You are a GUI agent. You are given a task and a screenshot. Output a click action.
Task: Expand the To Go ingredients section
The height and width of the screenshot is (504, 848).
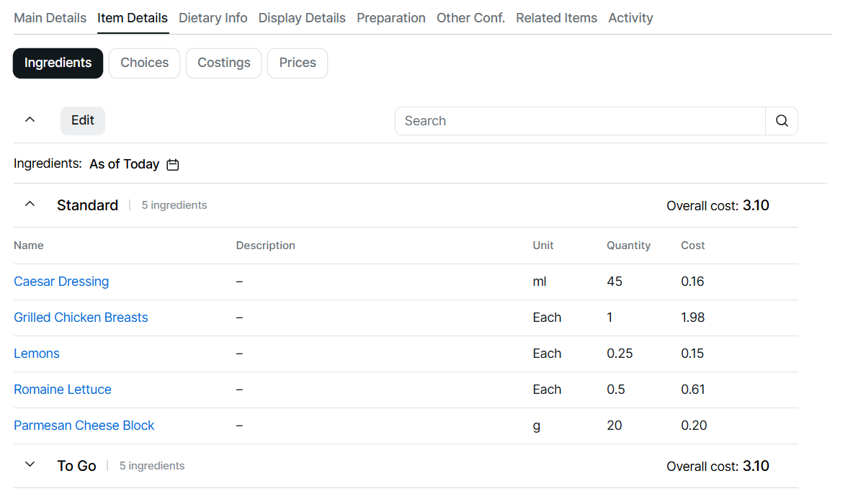tap(30, 465)
